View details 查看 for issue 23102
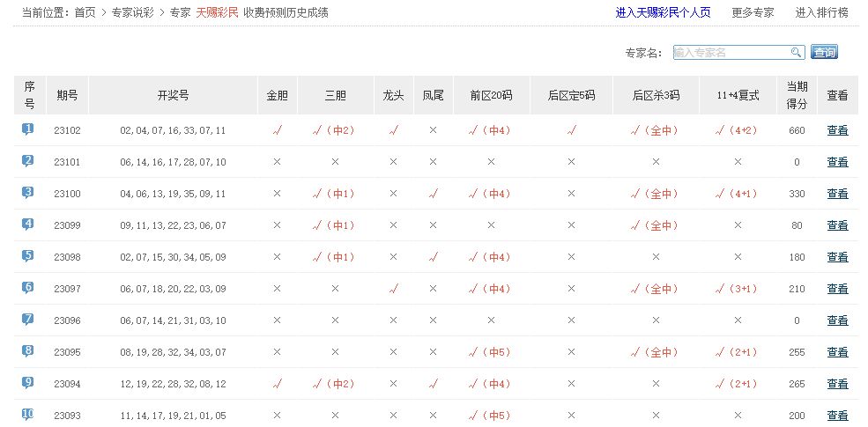868x427 pixels. click(837, 130)
